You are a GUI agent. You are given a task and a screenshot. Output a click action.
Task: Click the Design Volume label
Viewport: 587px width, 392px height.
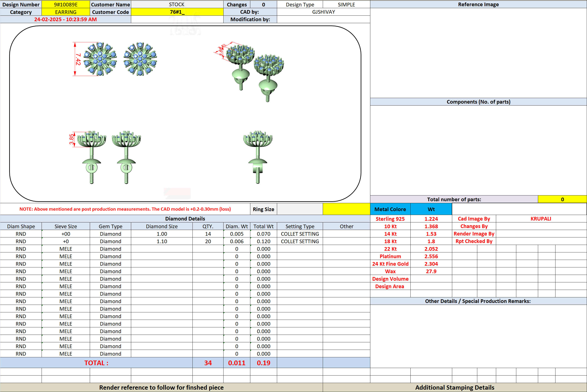(x=390, y=279)
